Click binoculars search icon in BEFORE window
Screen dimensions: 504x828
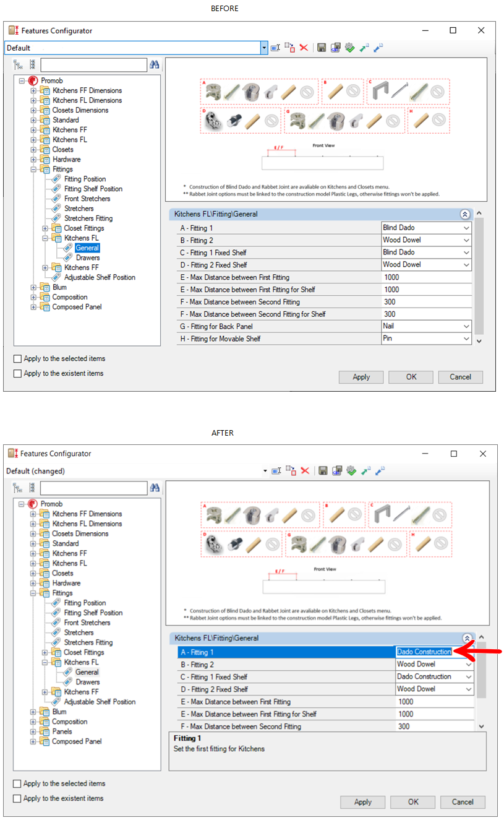tap(155, 64)
